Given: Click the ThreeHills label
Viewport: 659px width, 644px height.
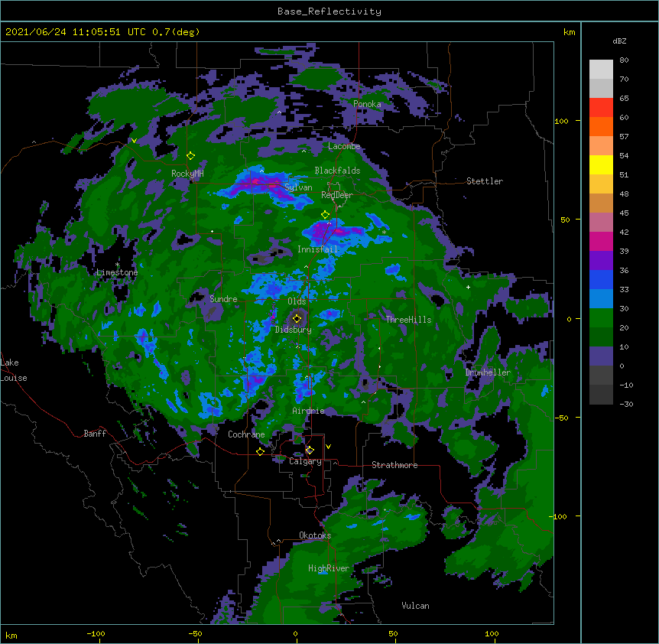Looking at the screenshot, I should [x=408, y=320].
